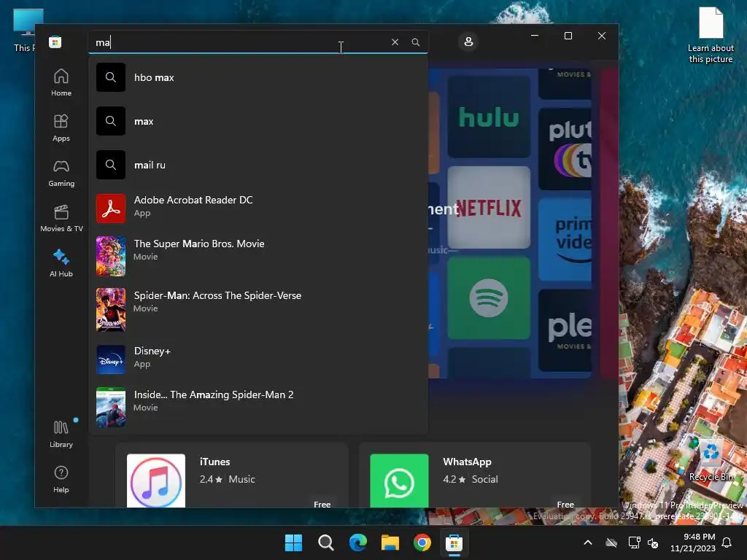Open Help in the sidebar
747x560 pixels.
[x=61, y=479]
